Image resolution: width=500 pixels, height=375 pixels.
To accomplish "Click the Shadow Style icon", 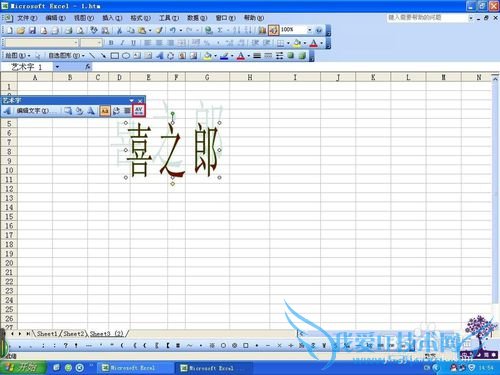I will (x=291, y=56).
